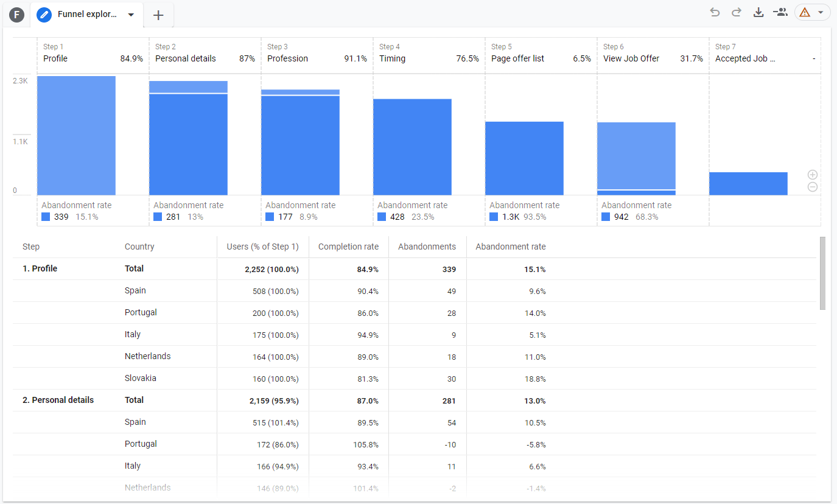The height and width of the screenshot is (504, 837).
Task: Open the Funnel exploration tab dropdown arrow
Action: point(131,15)
